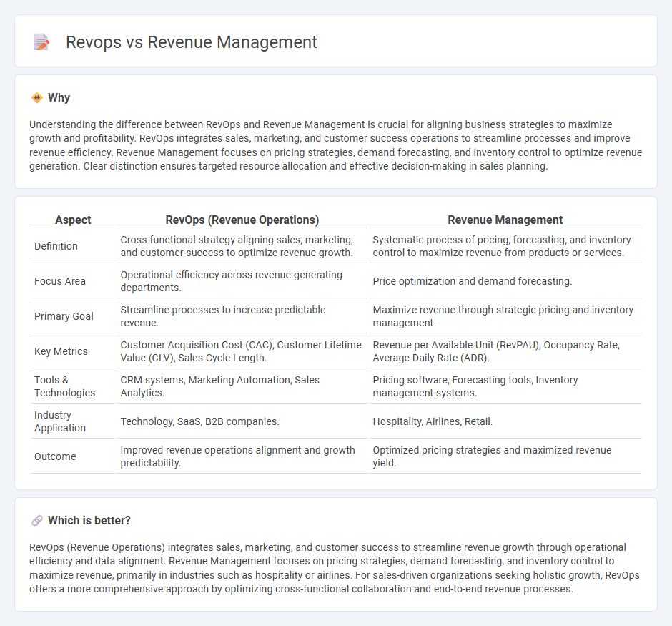Click the cell listing Revenue per Available Unit (RevPAU)

[505, 351]
